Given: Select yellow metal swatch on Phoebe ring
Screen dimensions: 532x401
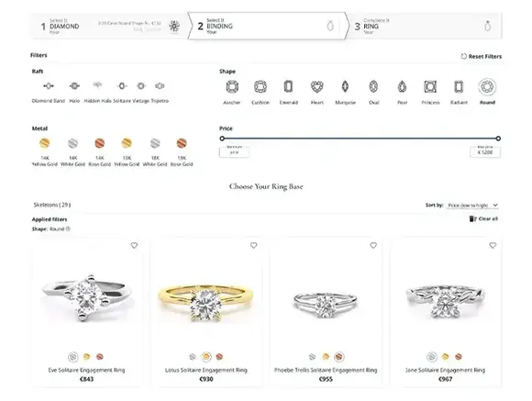Looking at the screenshot, I should tap(326, 357).
